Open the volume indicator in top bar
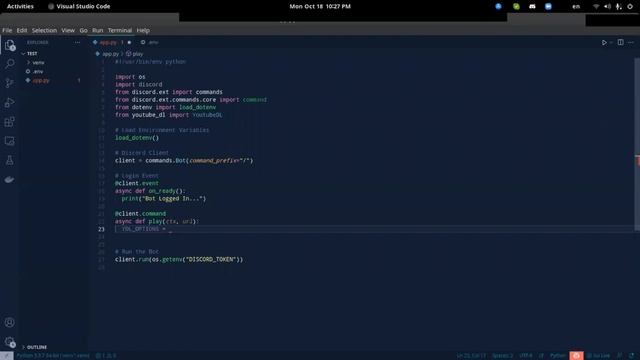640x360 pixels. (x=607, y=7)
